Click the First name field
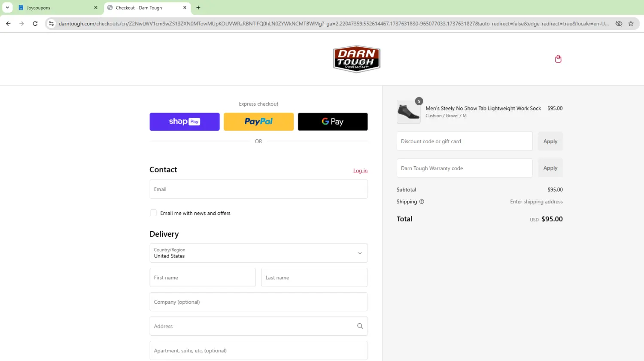 [x=203, y=278]
